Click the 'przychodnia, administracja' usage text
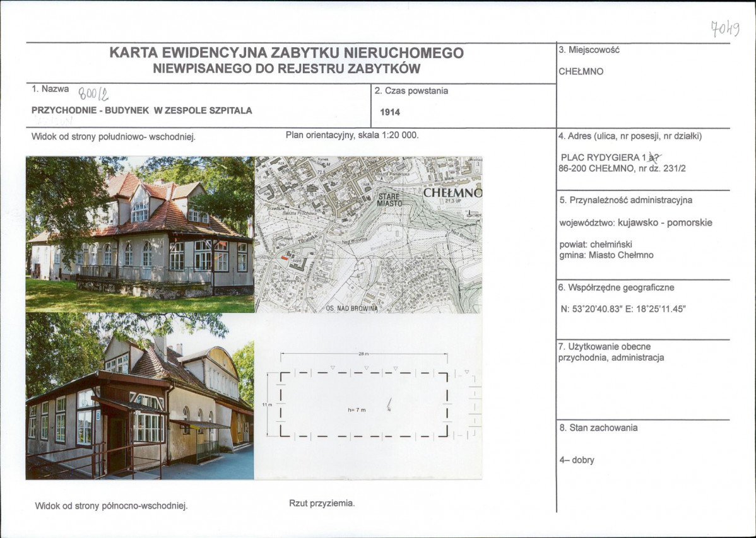 point(611,358)
